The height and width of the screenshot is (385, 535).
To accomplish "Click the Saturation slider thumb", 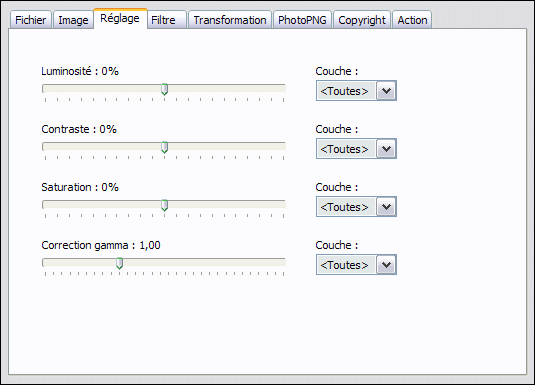I will coord(164,205).
